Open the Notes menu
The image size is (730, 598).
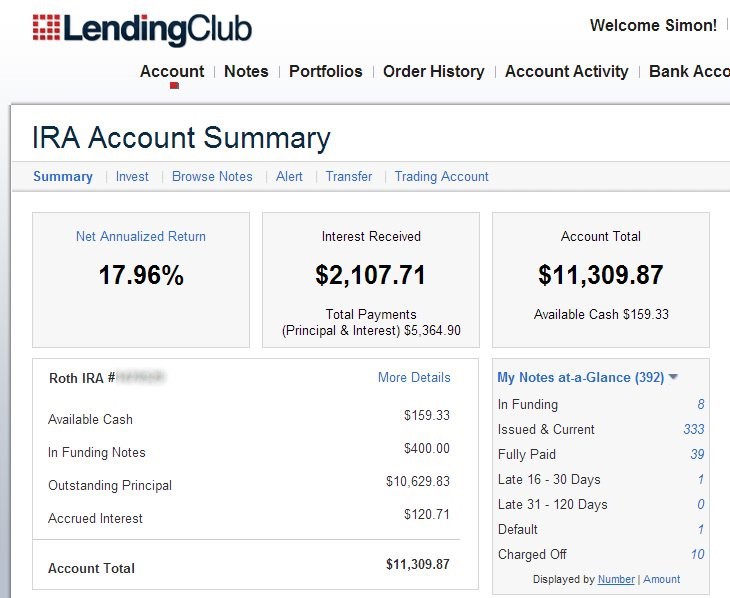pos(246,71)
